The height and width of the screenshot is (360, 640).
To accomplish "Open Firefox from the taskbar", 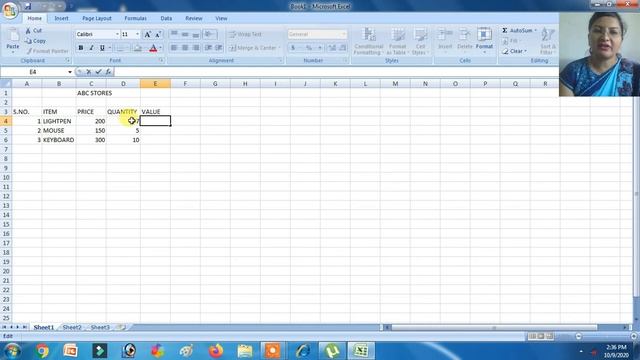I will [216, 351].
